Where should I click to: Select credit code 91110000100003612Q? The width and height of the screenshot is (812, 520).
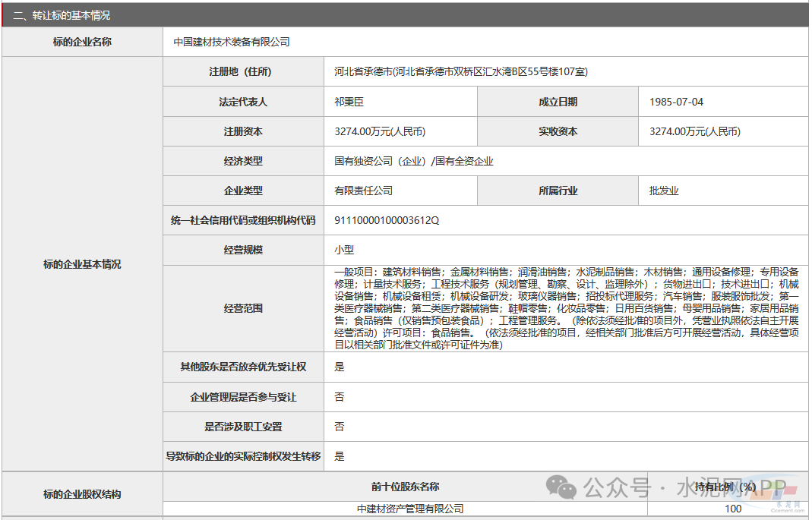[387, 220]
